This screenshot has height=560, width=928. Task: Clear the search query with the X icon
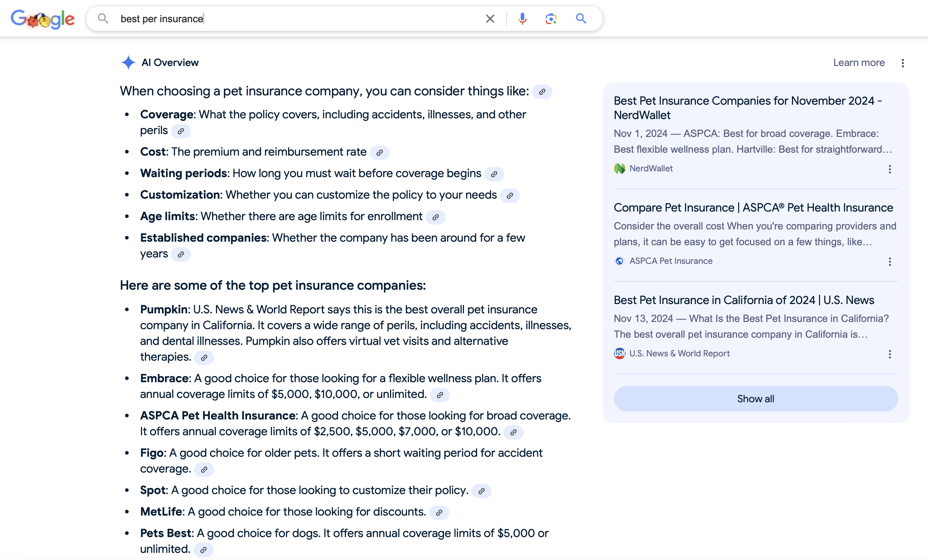point(489,18)
